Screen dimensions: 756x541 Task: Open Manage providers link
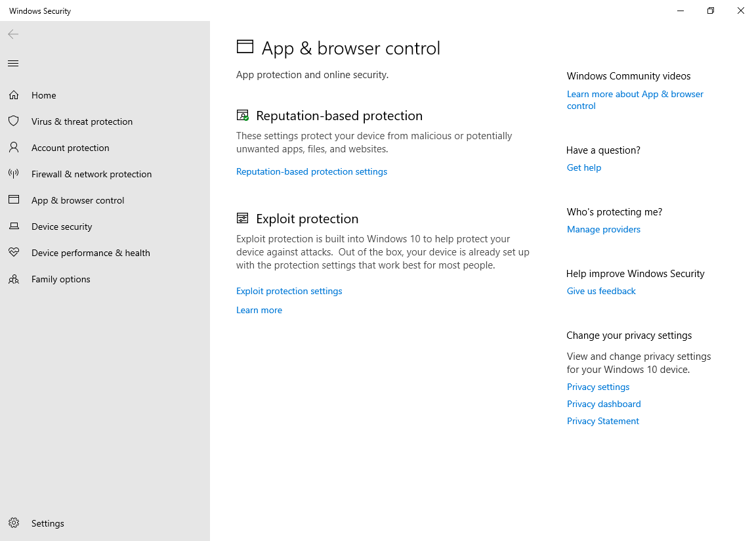(604, 229)
